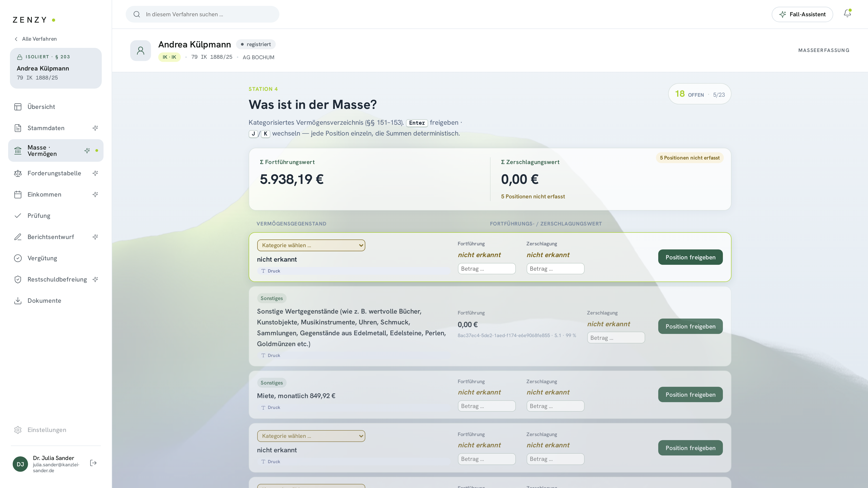This screenshot has height=488, width=868.
Task: Click Fortführung Betrag field in first position
Action: [x=487, y=268]
